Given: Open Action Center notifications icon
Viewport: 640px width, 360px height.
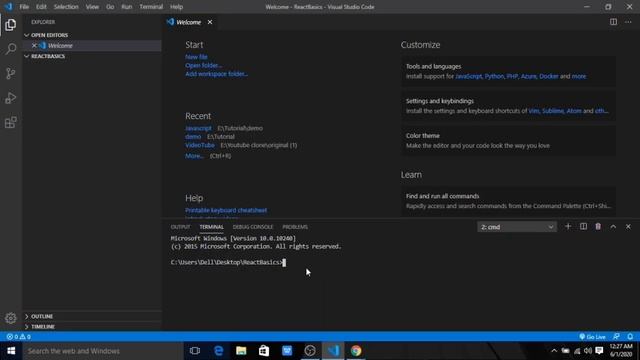Looking at the screenshot, I should point(599,351).
